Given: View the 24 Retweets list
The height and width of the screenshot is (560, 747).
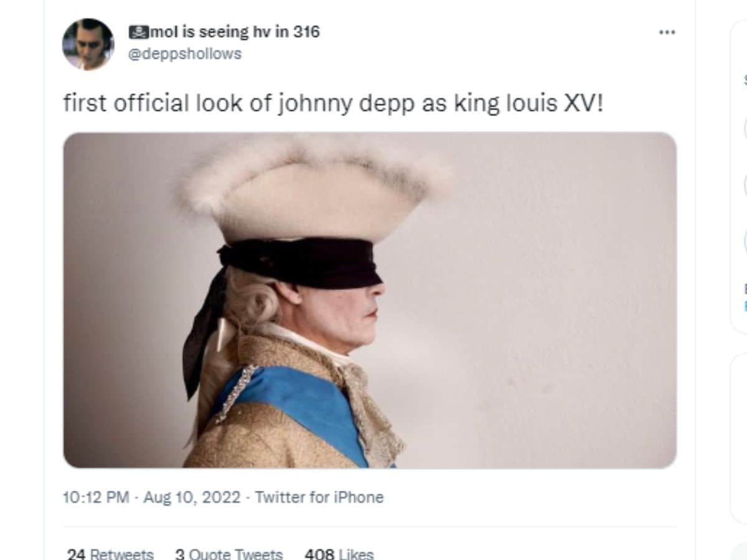Looking at the screenshot, I should tap(110, 554).
